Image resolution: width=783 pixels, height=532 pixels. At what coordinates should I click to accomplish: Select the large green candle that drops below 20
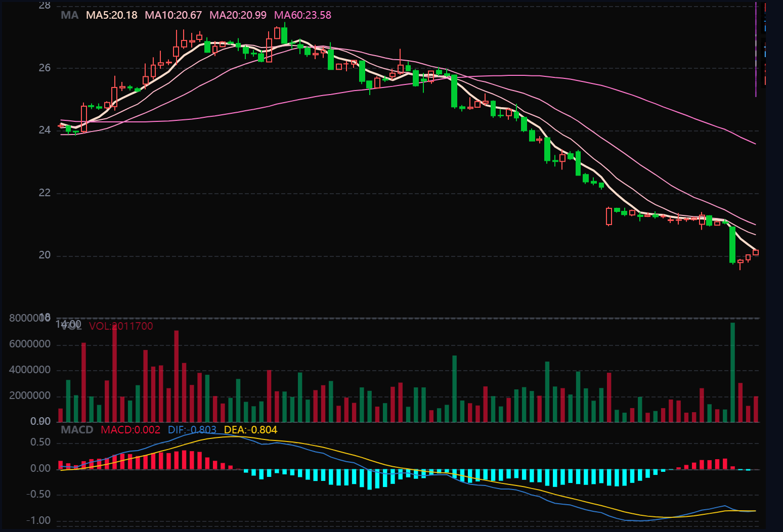click(732, 245)
